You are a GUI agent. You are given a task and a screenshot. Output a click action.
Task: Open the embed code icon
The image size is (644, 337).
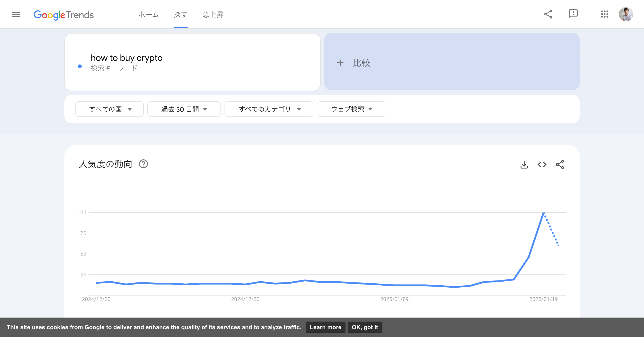[x=542, y=165]
